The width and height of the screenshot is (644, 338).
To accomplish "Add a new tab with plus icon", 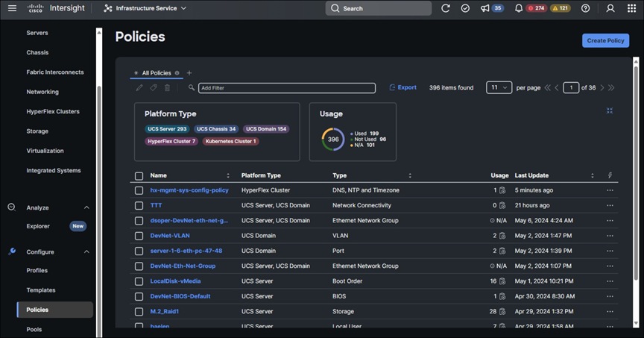I will tap(189, 73).
